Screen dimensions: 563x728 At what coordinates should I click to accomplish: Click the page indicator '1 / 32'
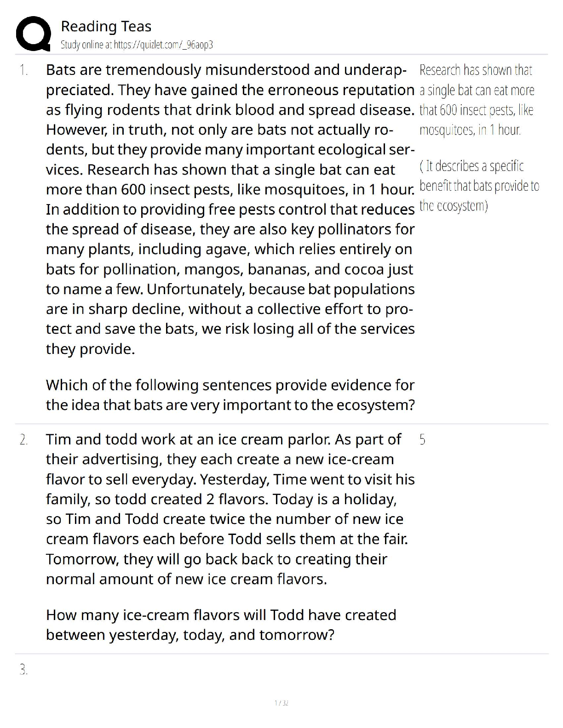click(x=281, y=703)
